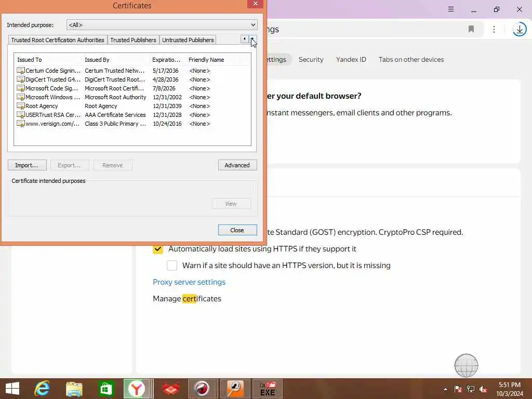Click certificate icon beside USERTrust RSA
The image size is (532, 399).
coord(21,115)
